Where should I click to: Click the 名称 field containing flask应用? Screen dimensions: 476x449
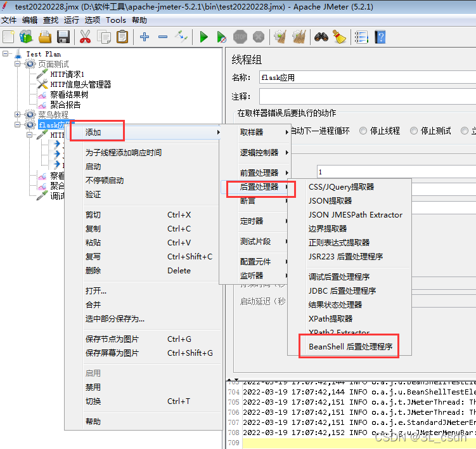coord(368,78)
